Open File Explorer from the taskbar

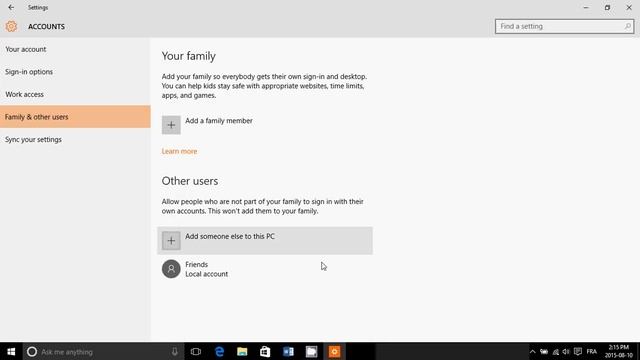[242, 351]
